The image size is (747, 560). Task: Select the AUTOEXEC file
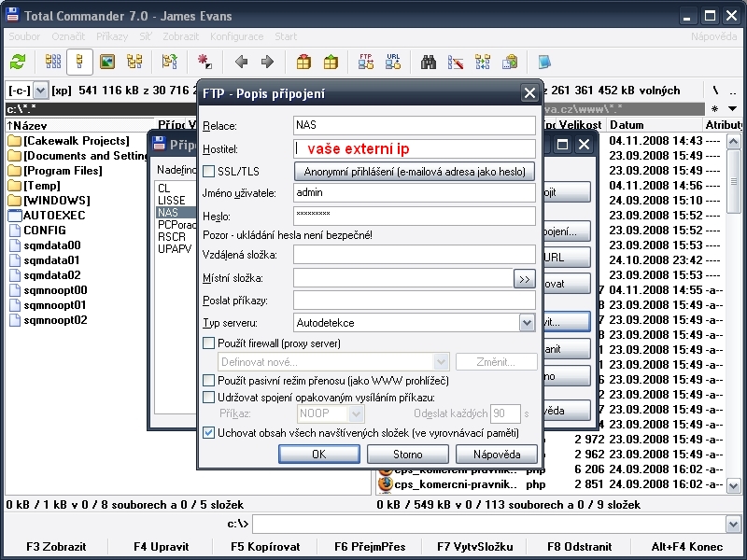[x=47, y=216]
